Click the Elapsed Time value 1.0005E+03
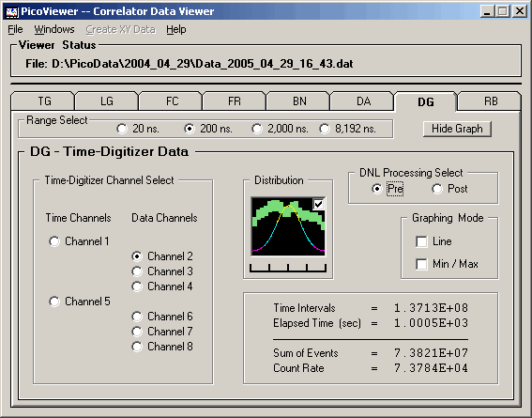 coord(431,323)
